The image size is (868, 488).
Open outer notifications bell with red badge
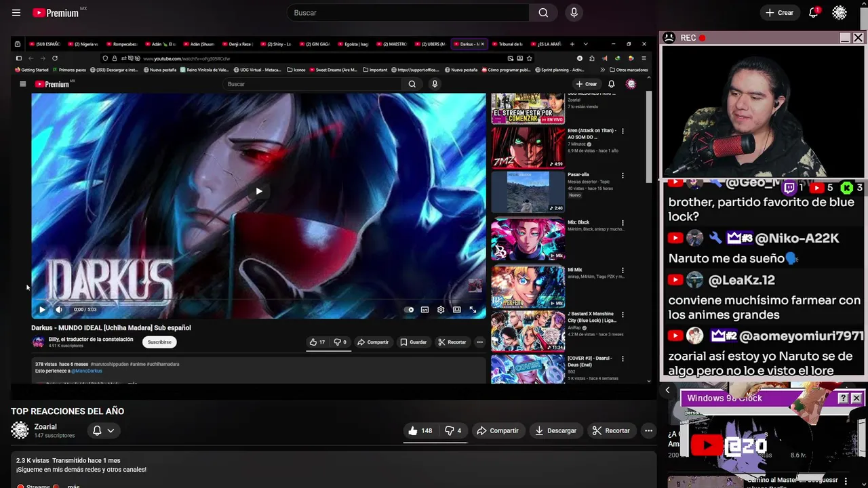[x=814, y=13]
